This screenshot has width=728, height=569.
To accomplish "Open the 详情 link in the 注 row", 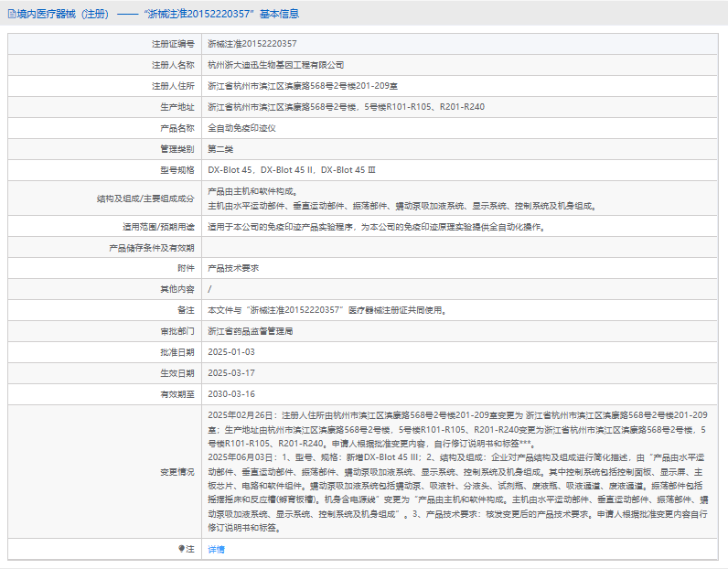I will click(x=217, y=550).
